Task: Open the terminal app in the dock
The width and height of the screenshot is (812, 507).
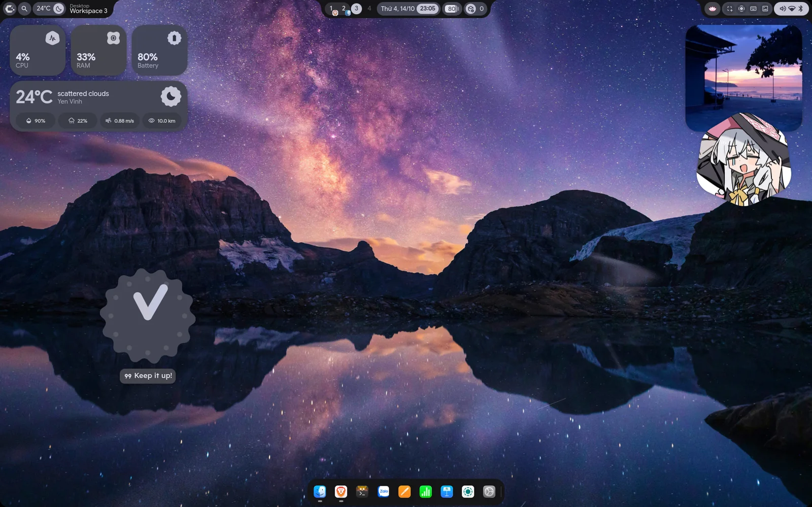Action: click(x=362, y=491)
